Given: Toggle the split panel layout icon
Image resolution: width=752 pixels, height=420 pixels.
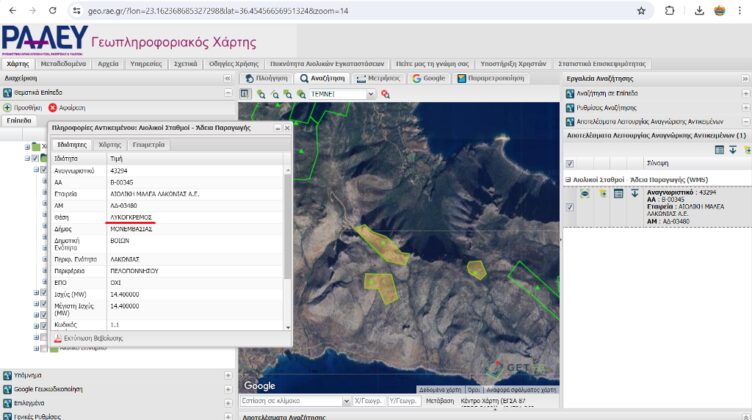Looking at the screenshot, I should pyautogui.click(x=245, y=94).
